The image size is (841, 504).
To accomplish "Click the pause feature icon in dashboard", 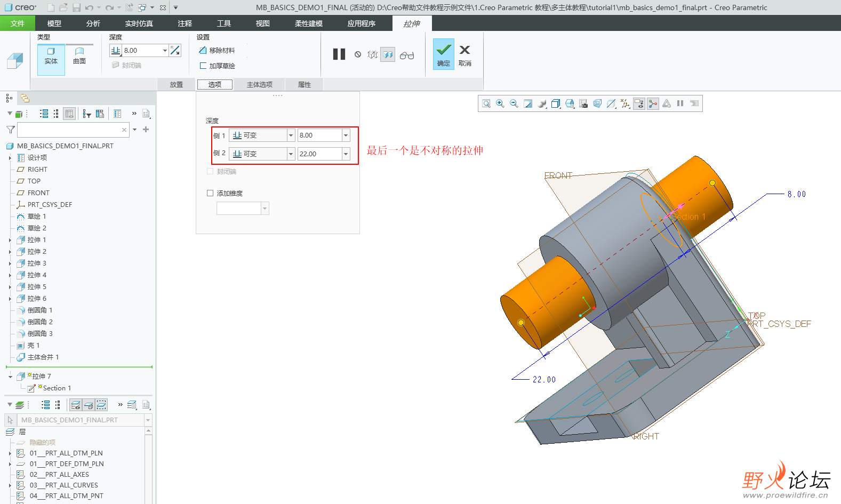I will coord(339,54).
